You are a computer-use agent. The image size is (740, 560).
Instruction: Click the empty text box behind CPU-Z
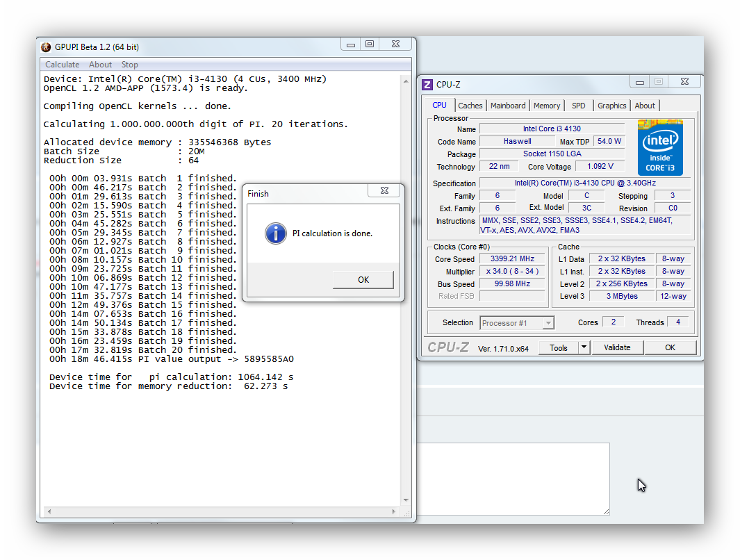(x=513, y=479)
